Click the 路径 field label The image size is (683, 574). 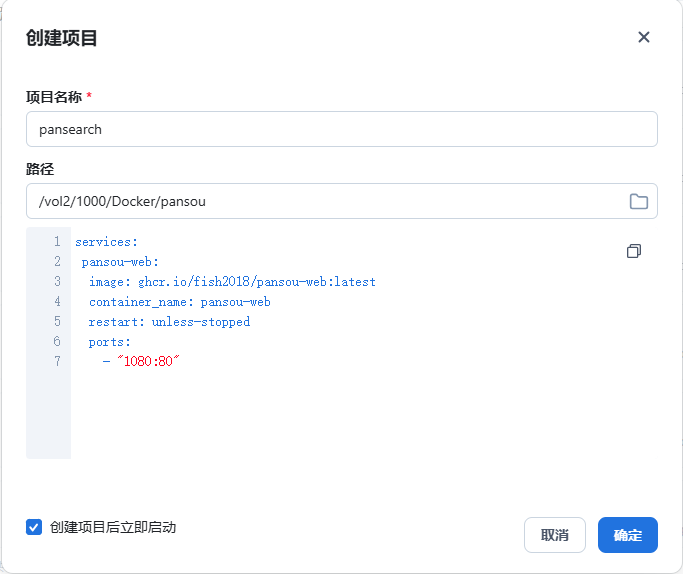[39, 169]
